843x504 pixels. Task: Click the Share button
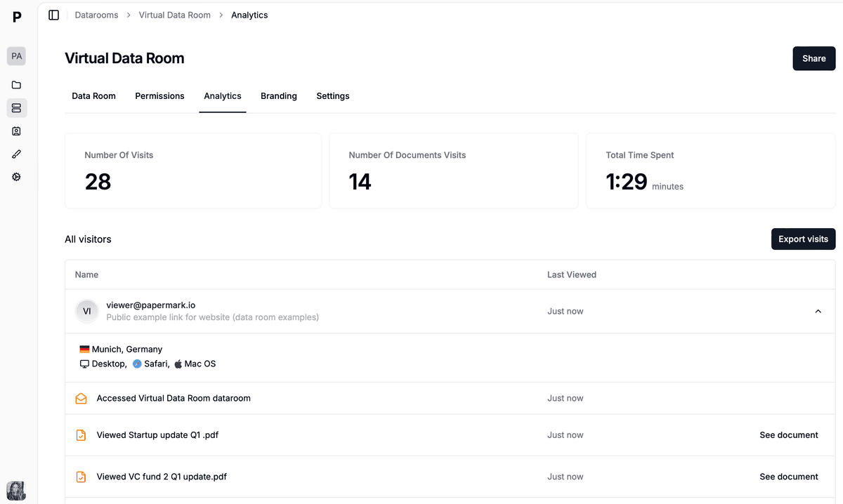pyautogui.click(x=813, y=58)
